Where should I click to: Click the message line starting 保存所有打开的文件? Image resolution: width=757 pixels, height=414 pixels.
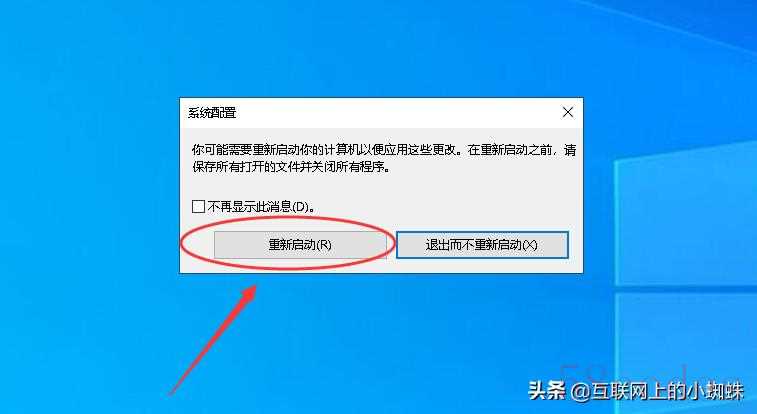(291, 167)
